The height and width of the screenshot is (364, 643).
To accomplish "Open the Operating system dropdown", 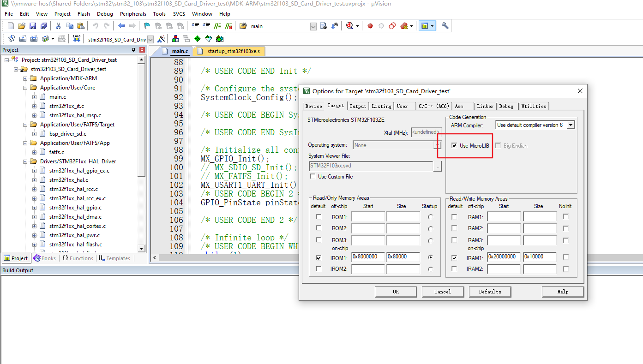I will coord(438,145).
